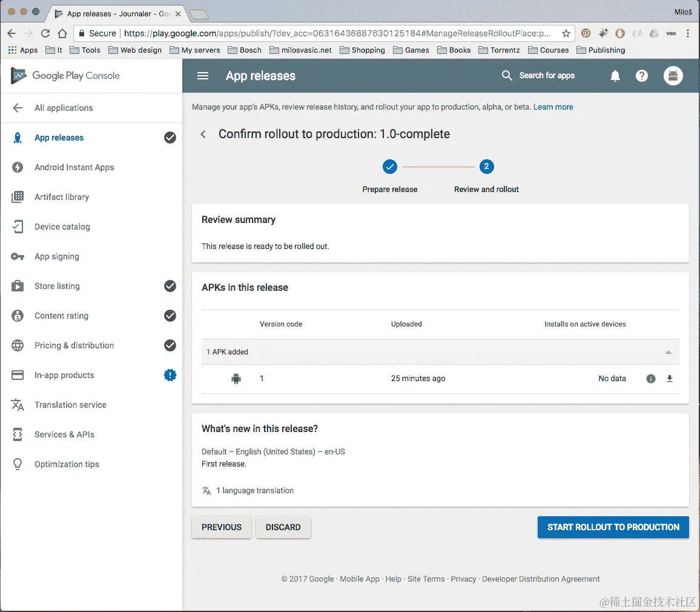The width and height of the screenshot is (700, 612).
Task: Click the App releases rocket icon
Action: click(x=18, y=138)
